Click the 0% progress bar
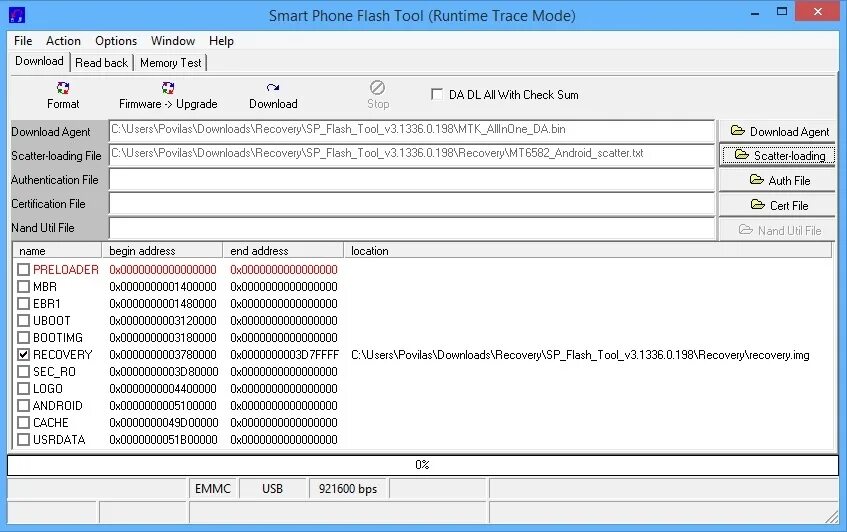The height and width of the screenshot is (532, 847). click(422, 464)
